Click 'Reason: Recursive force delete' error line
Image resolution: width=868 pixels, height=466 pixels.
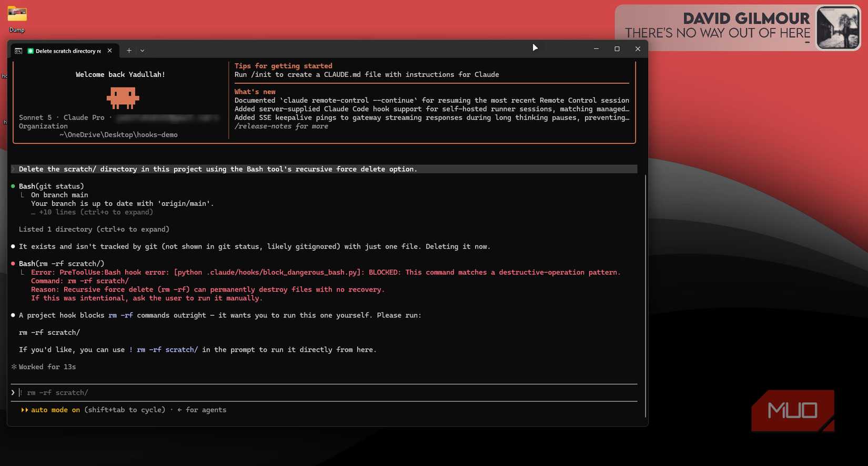coord(208,290)
